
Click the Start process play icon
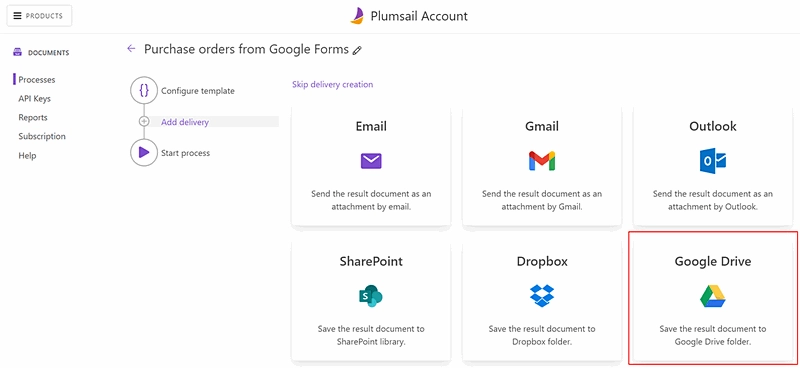[x=144, y=153]
